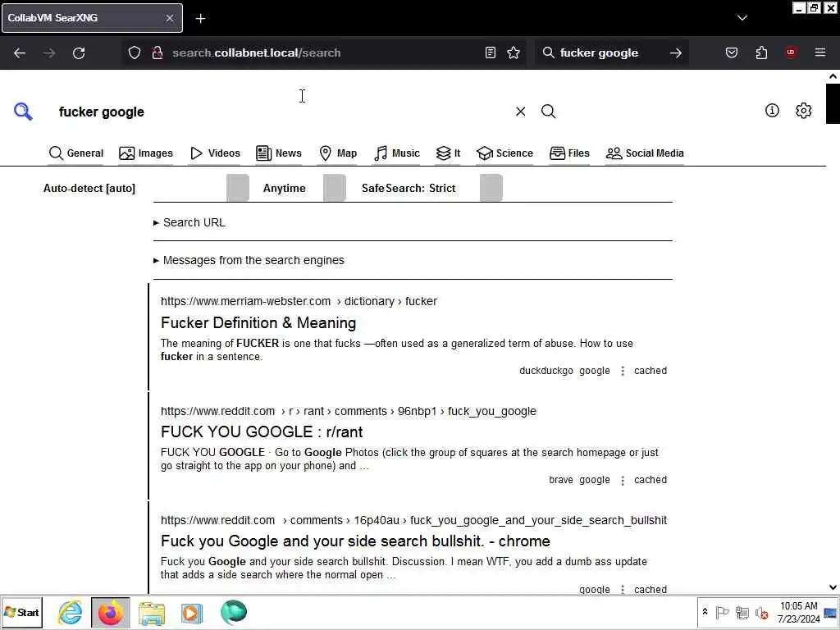Open the list all tabs chevron

742,18
